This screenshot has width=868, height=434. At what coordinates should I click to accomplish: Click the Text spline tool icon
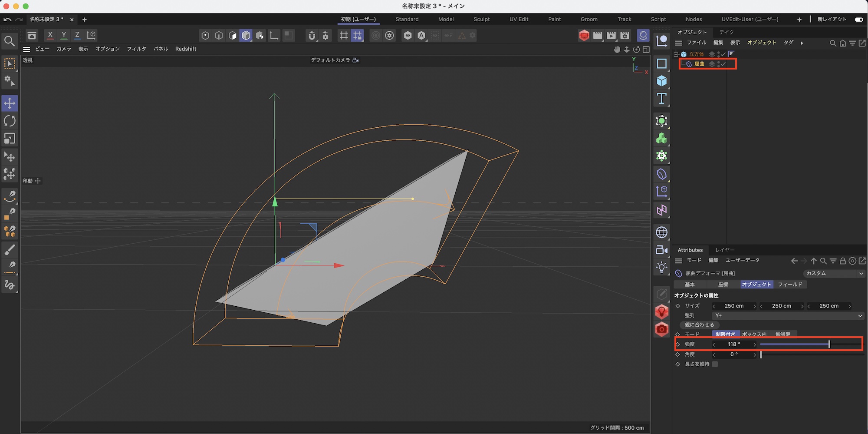(661, 99)
